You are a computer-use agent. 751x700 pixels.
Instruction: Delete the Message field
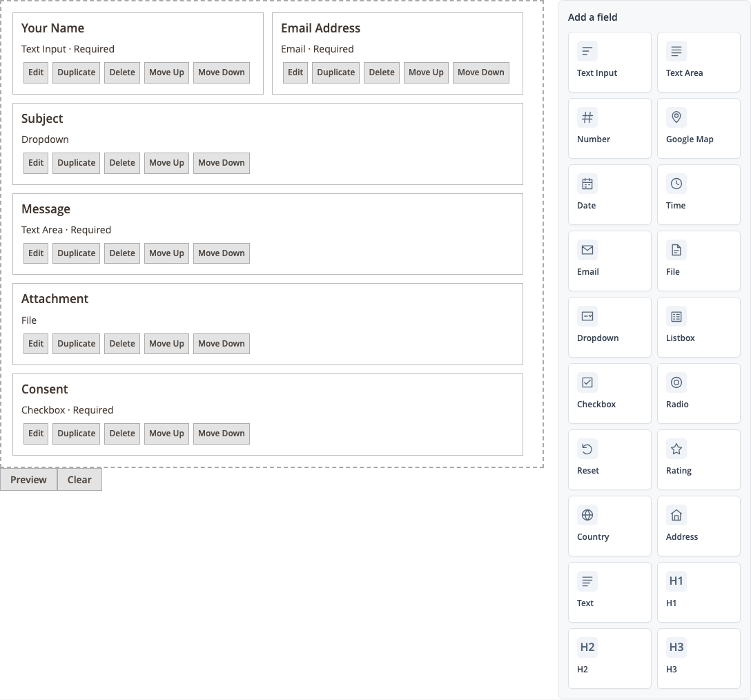coord(122,253)
